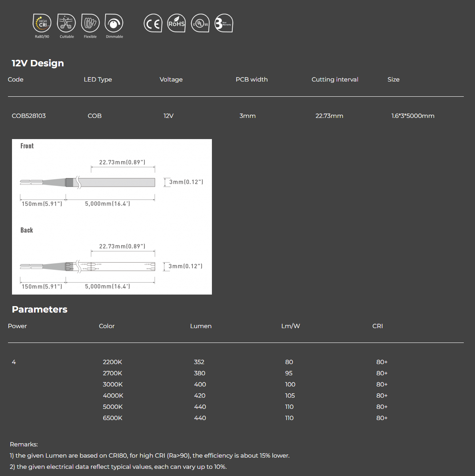Switch to the Back diagram view
This screenshot has height=476, width=475.
(26, 230)
